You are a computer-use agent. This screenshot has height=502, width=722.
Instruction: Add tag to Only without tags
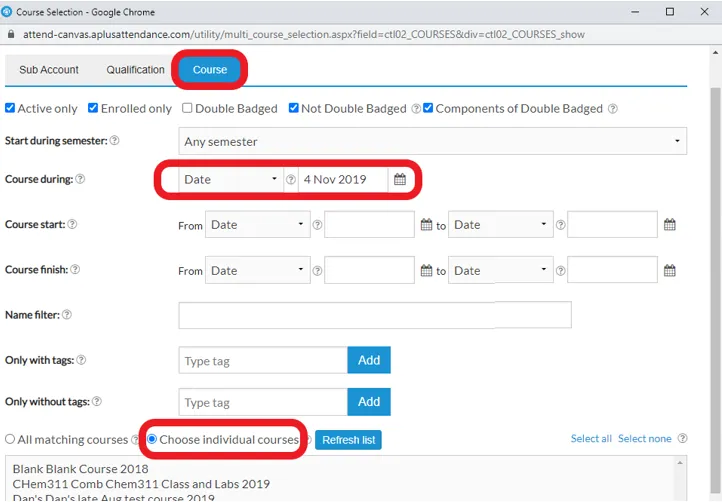(369, 402)
